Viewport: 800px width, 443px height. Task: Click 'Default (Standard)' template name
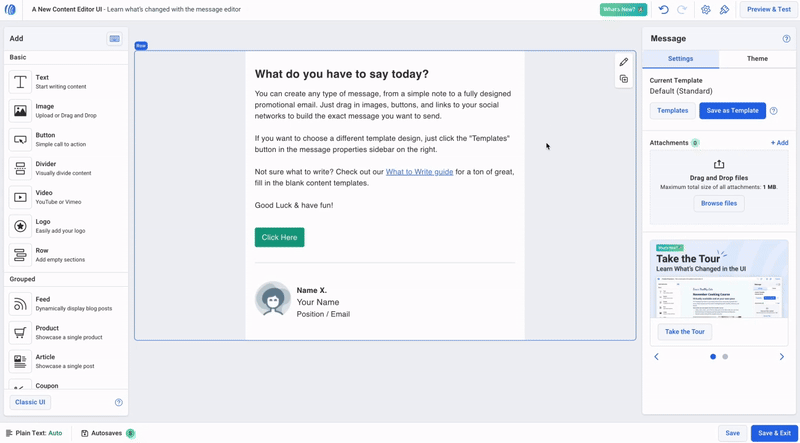[681, 91]
